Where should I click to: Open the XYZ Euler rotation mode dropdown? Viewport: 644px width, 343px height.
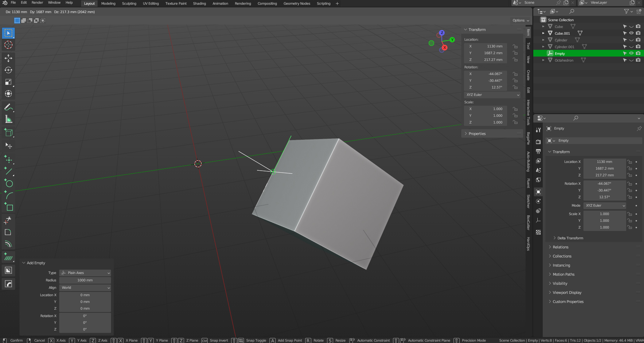[x=493, y=95]
